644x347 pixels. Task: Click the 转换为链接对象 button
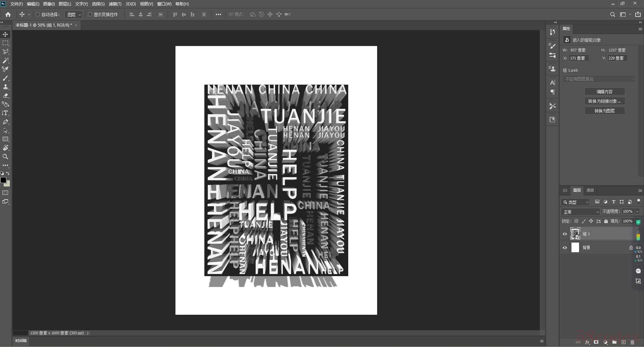(605, 101)
